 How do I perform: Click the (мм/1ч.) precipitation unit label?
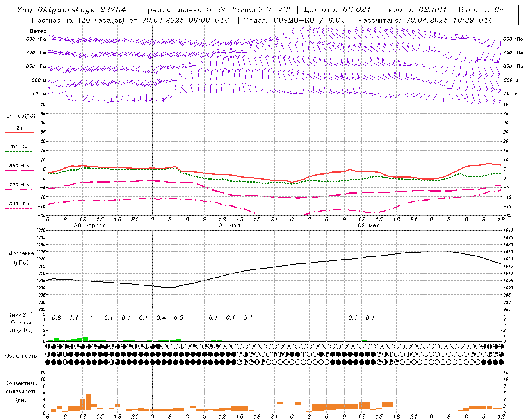point(21,330)
